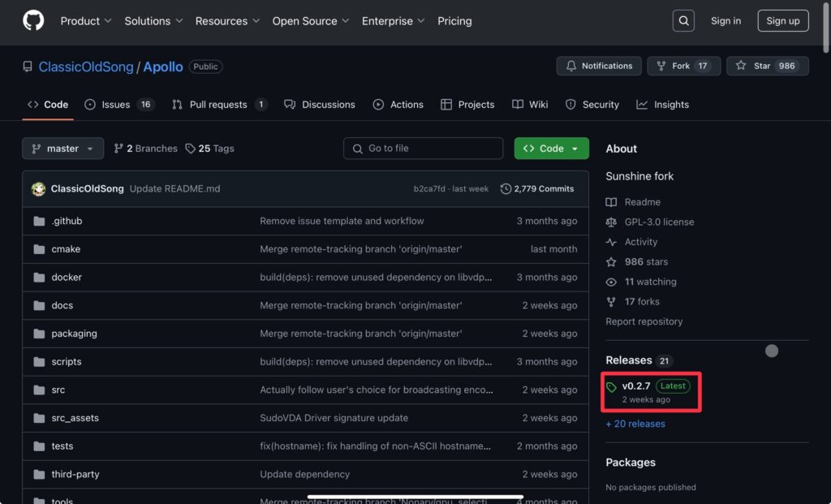Click the Sign in link
The height and width of the screenshot is (504, 831).
[x=726, y=20]
